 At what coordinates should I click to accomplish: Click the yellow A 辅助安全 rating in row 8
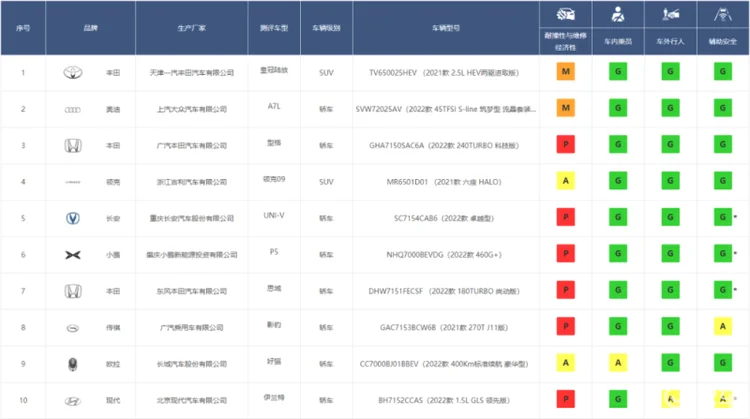723,326
